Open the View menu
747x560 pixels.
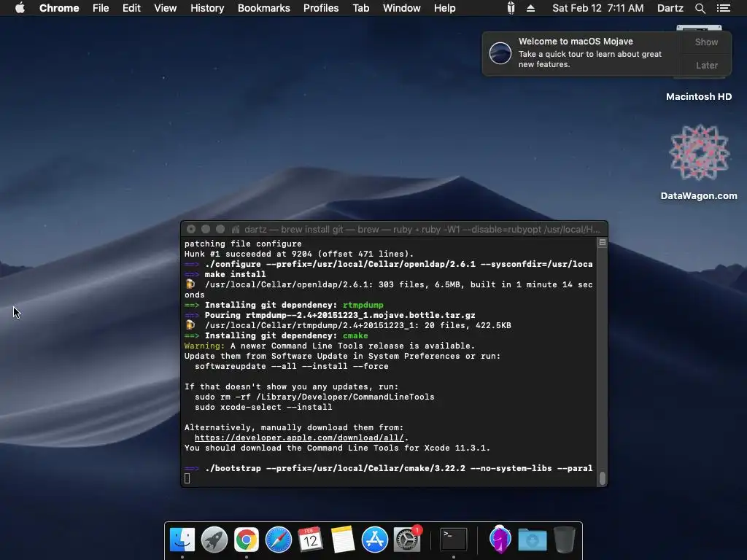pos(166,8)
